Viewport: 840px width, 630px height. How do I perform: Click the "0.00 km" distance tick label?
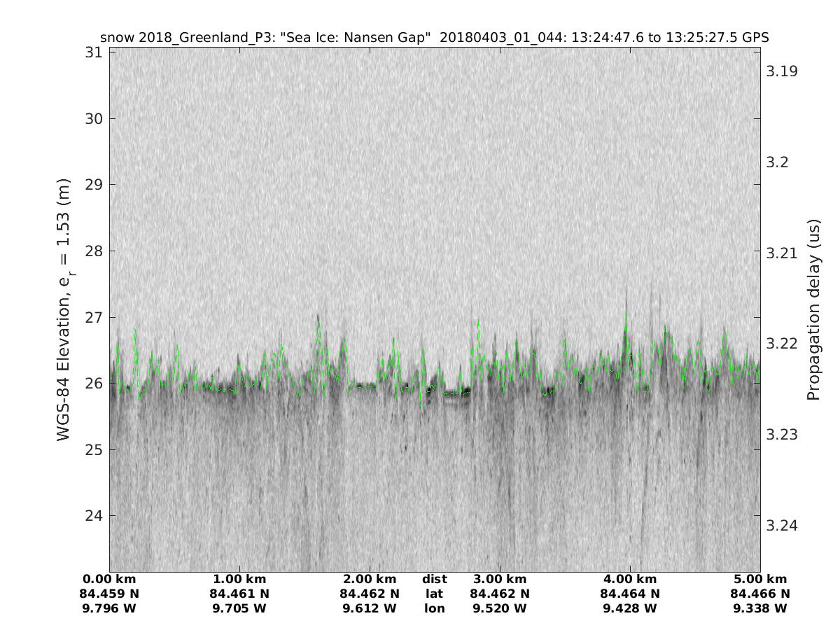[x=110, y=580]
